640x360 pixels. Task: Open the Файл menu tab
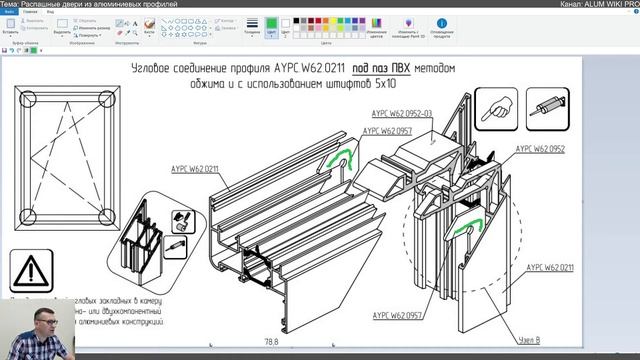point(9,12)
